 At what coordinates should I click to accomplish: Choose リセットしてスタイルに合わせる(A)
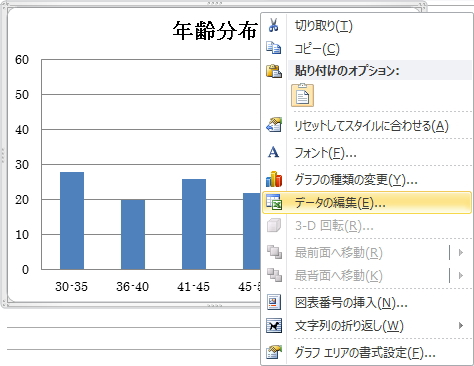click(x=367, y=125)
